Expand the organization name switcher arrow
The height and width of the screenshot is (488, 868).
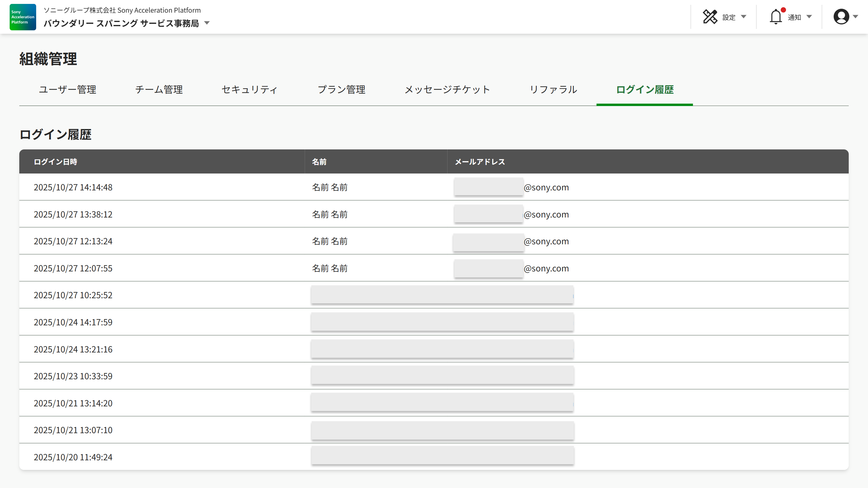tap(207, 23)
